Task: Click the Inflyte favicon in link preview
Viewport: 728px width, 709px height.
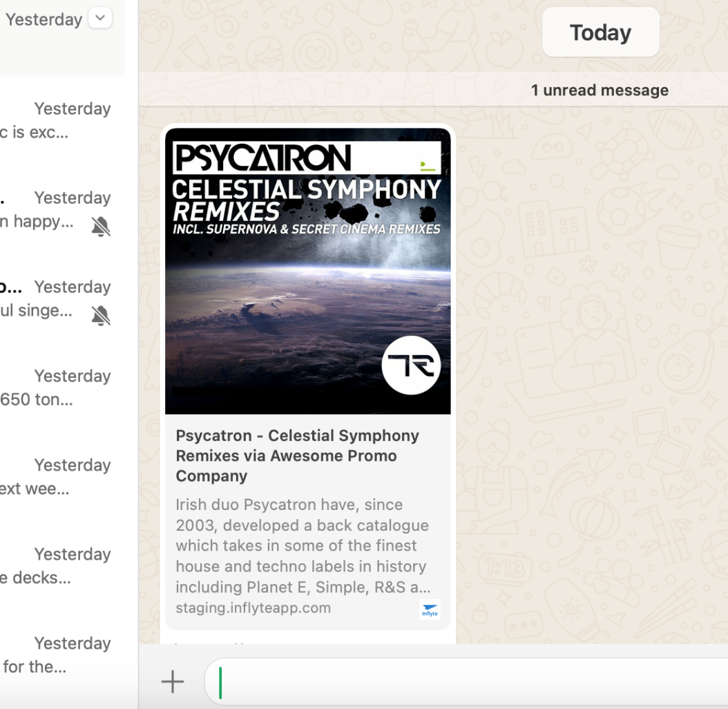Action: 430,609
